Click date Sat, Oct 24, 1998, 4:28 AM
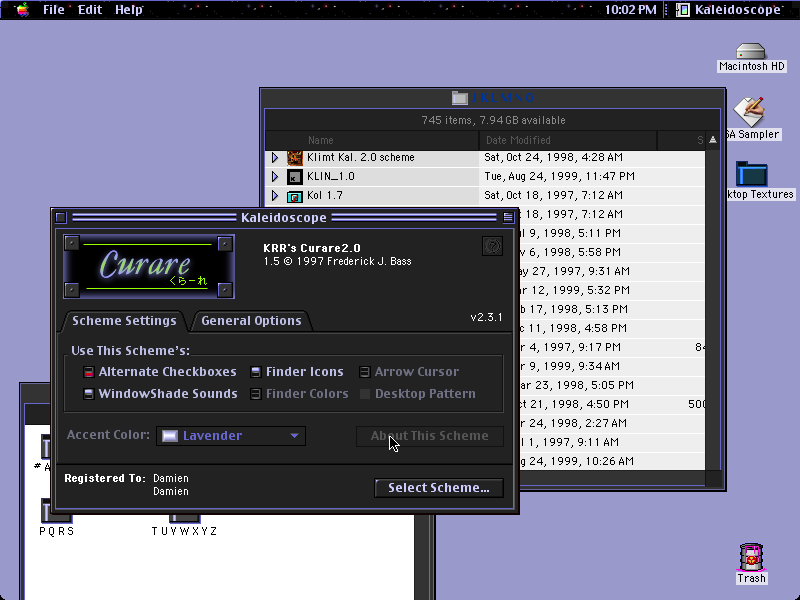The width and height of the screenshot is (800, 600). (554, 158)
